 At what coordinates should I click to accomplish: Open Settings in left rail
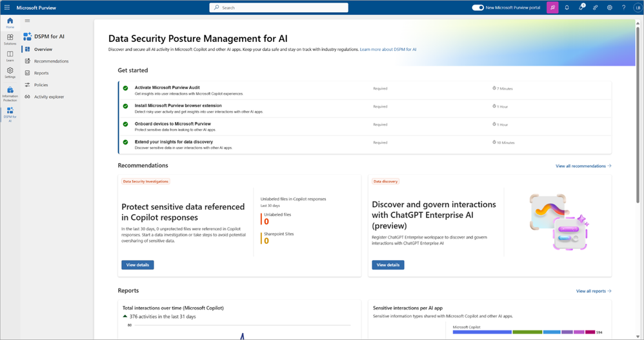click(x=10, y=73)
